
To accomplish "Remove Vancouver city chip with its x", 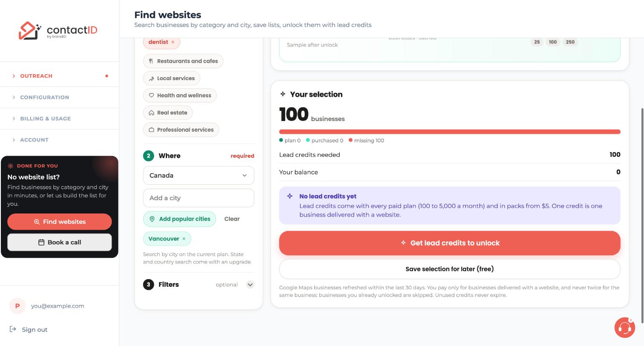I will click(184, 239).
